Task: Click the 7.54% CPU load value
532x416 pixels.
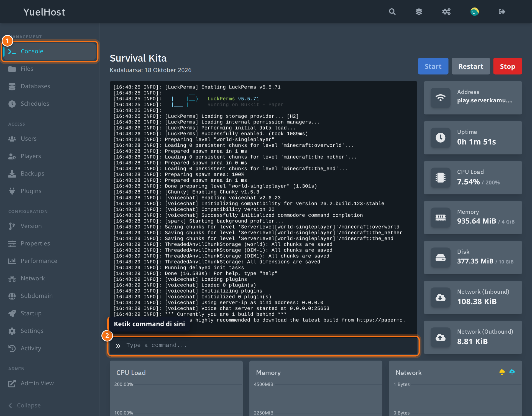Action: click(468, 182)
